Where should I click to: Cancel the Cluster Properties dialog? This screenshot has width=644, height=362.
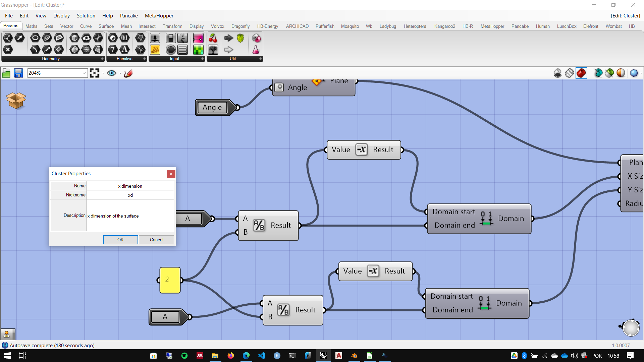click(156, 240)
